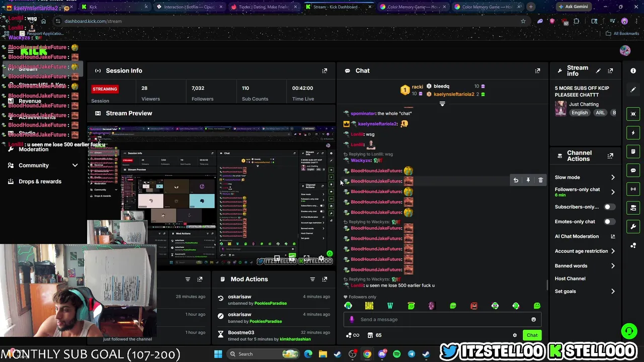This screenshot has height=362, width=644.
Task: Open AI Chat Moderation link
Action: point(585,236)
